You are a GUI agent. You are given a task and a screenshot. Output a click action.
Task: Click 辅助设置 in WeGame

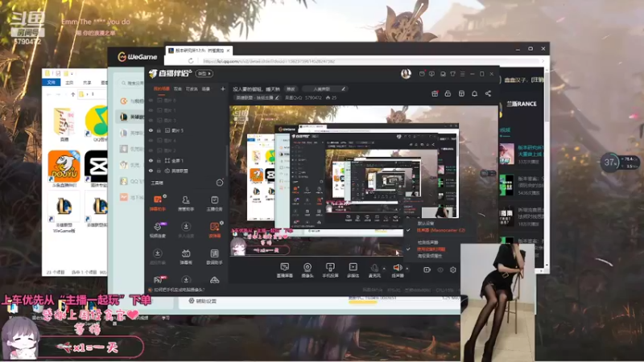coord(203,301)
